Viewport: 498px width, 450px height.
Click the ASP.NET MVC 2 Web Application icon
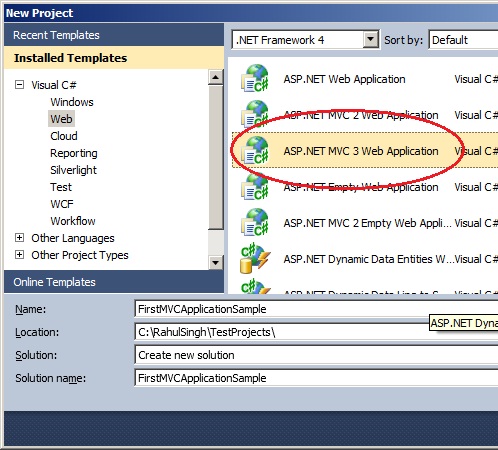tap(255, 115)
